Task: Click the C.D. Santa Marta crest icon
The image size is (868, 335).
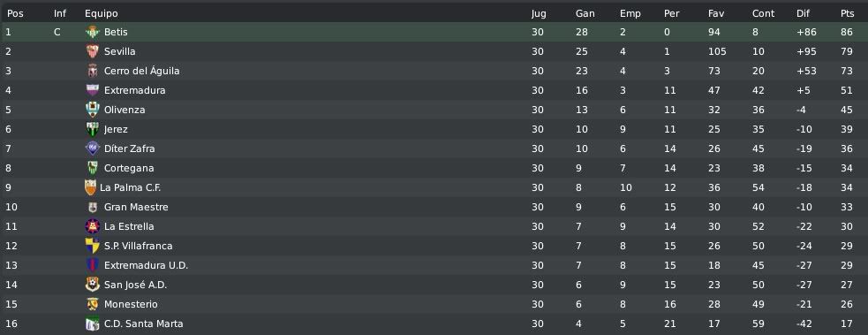Action: point(93,324)
